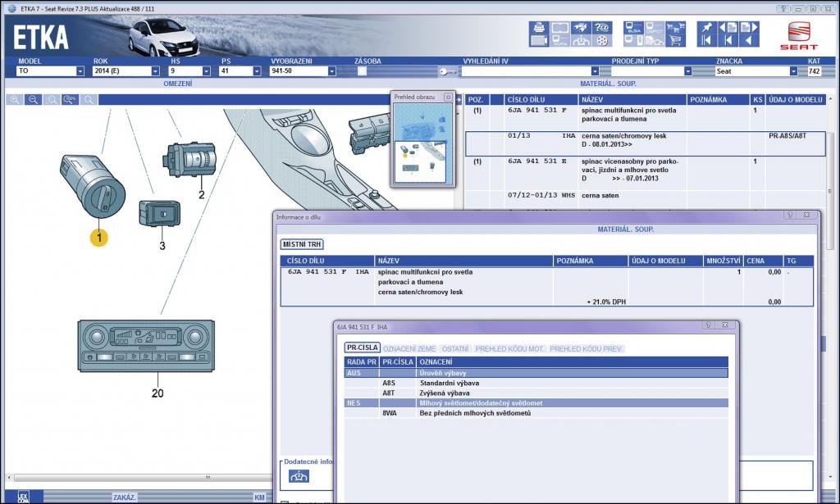Click callout number 3 in the illustration
This screenshot has width=840, height=504.
pyautogui.click(x=162, y=246)
